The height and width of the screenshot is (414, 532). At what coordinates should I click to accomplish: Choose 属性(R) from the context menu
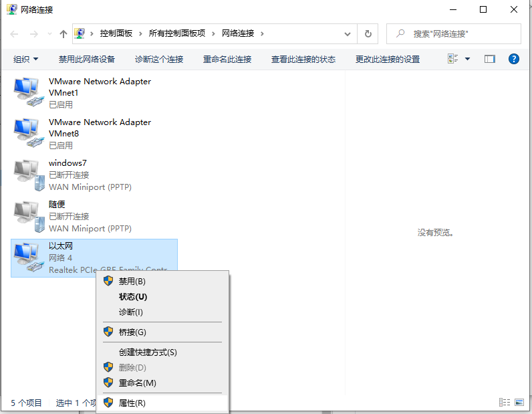click(132, 403)
